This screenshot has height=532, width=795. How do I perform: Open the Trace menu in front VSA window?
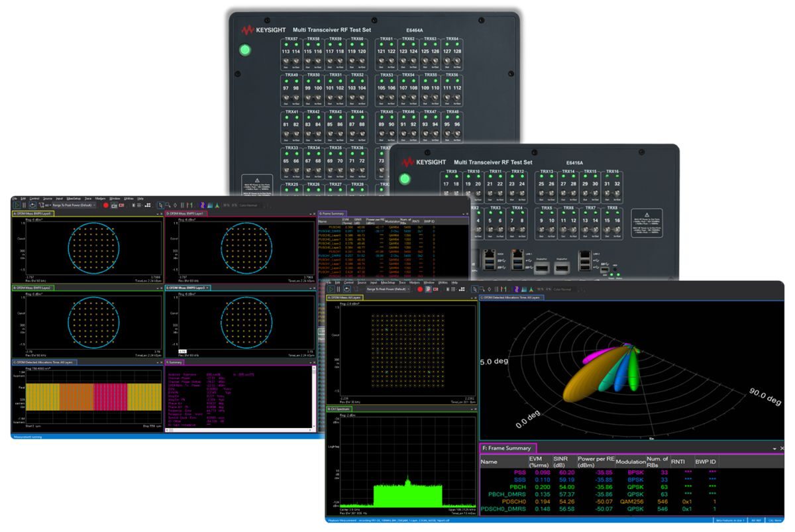tap(402, 282)
